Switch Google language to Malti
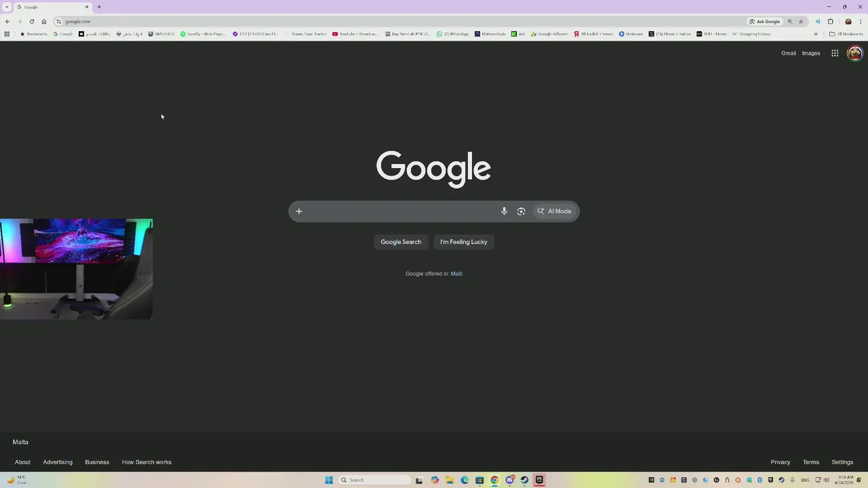The image size is (868, 488). coord(456,274)
